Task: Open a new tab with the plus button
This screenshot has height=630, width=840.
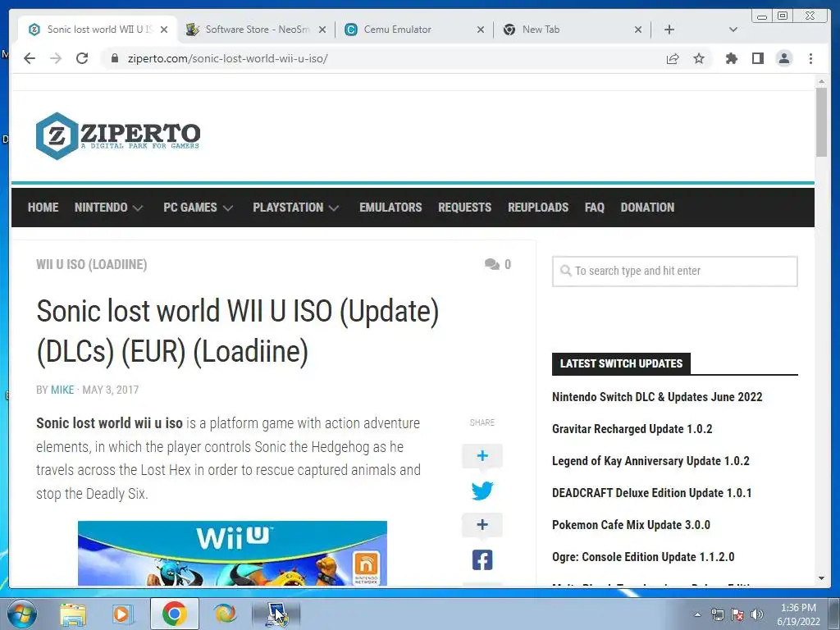Action: [669, 30]
